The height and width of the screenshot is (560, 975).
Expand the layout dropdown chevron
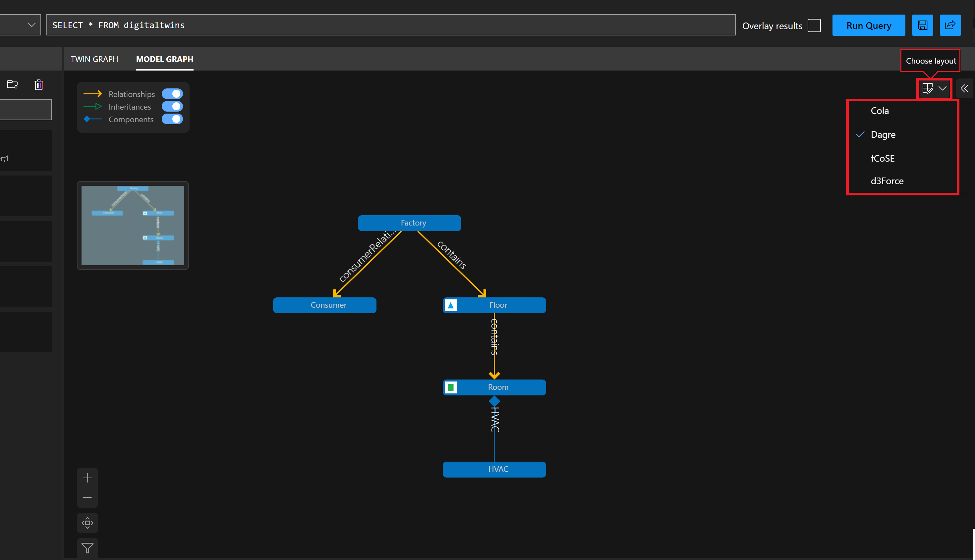(942, 88)
